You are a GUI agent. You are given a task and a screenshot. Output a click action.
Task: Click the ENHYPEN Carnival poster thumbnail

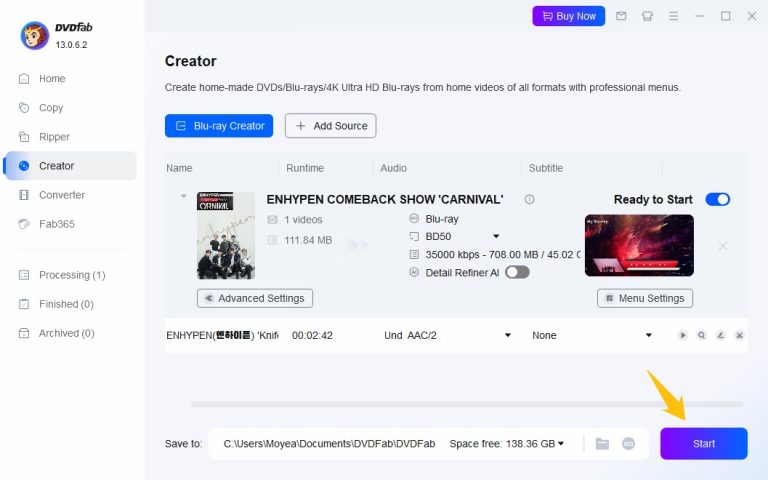[x=226, y=236]
